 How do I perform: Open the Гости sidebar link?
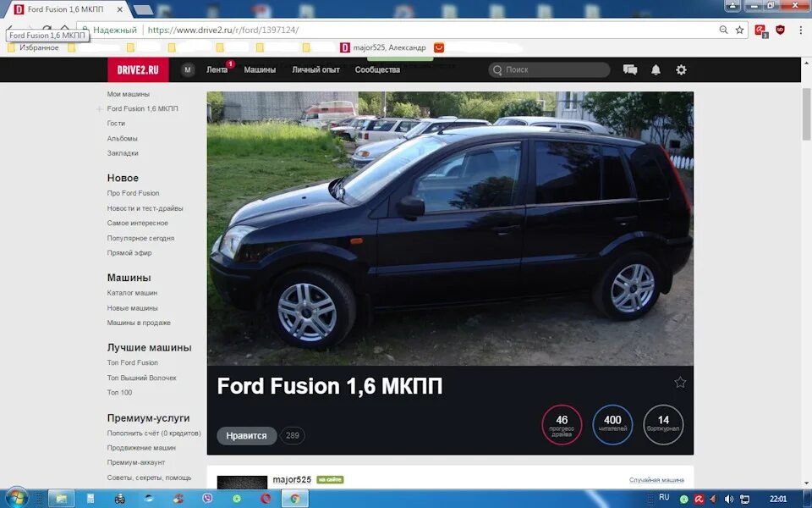click(116, 124)
